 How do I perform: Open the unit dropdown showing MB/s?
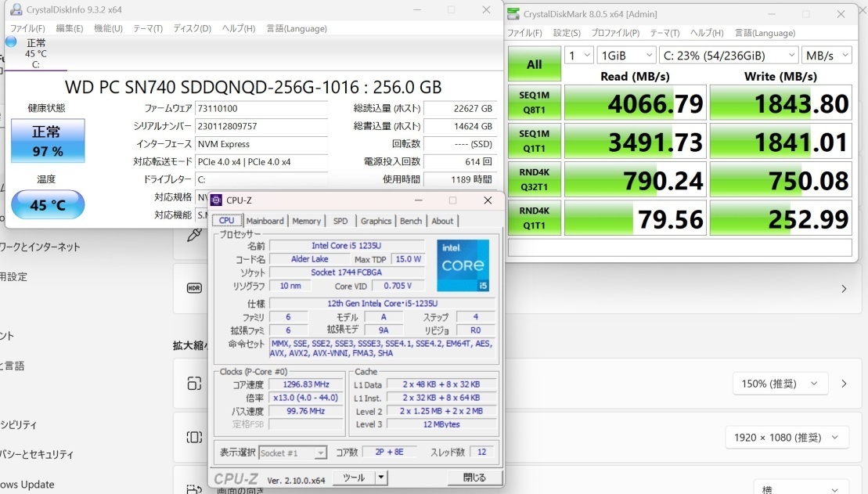[x=827, y=56]
